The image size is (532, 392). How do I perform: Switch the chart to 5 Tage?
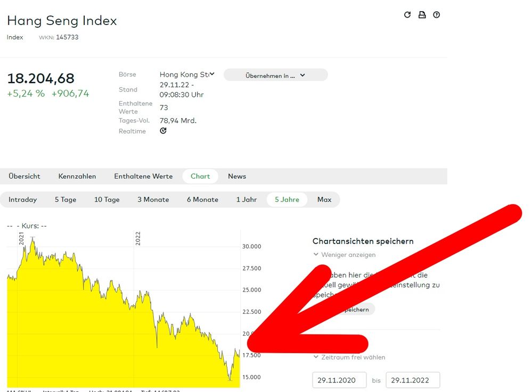tap(66, 199)
